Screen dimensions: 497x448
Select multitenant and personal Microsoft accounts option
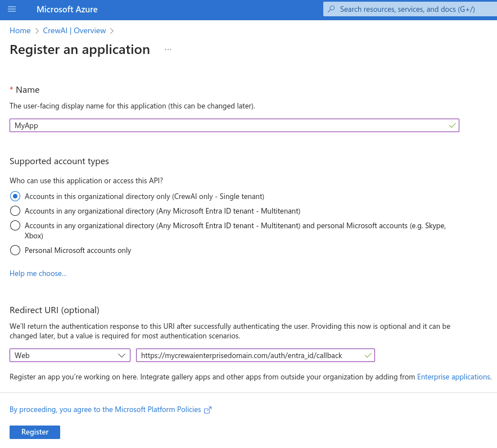[x=15, y=226]
